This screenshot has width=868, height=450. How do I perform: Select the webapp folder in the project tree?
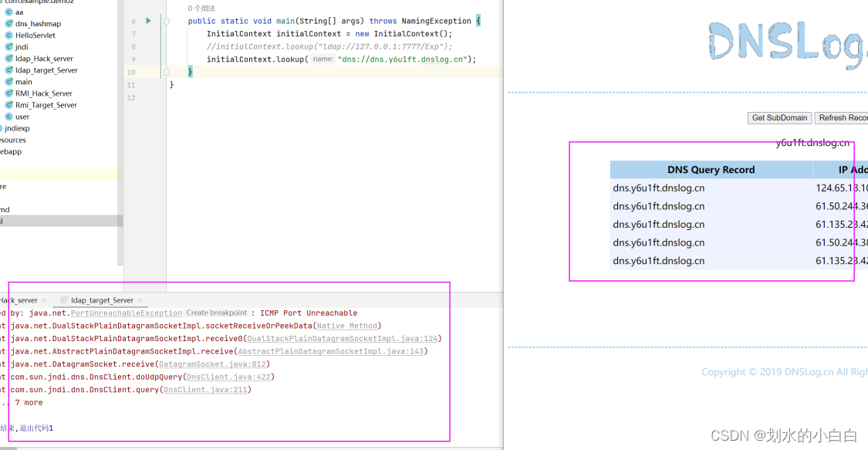click(11, 151)
